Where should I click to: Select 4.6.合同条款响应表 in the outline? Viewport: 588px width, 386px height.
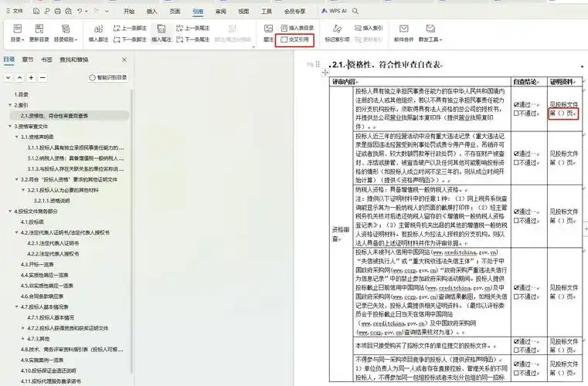[42, 296]
